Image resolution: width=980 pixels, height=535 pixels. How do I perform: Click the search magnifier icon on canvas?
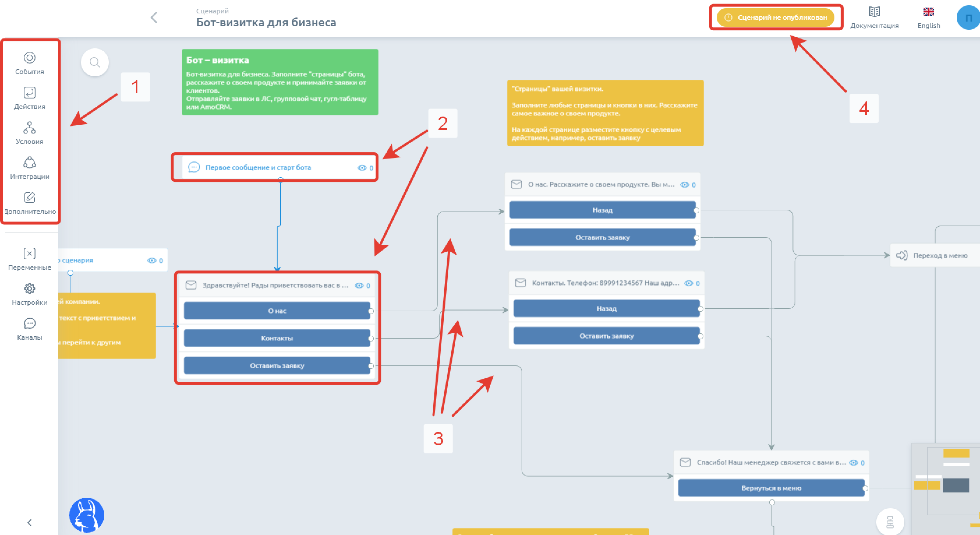coord(95,62)
